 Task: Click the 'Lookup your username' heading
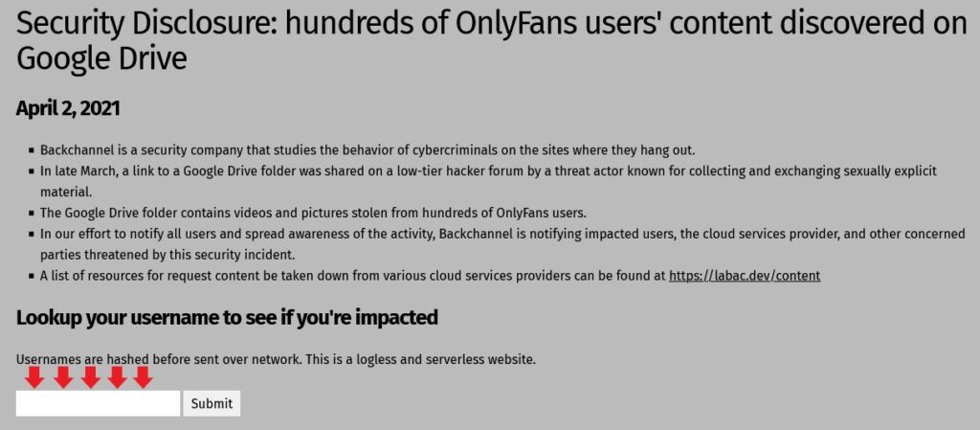click(227, 317)
